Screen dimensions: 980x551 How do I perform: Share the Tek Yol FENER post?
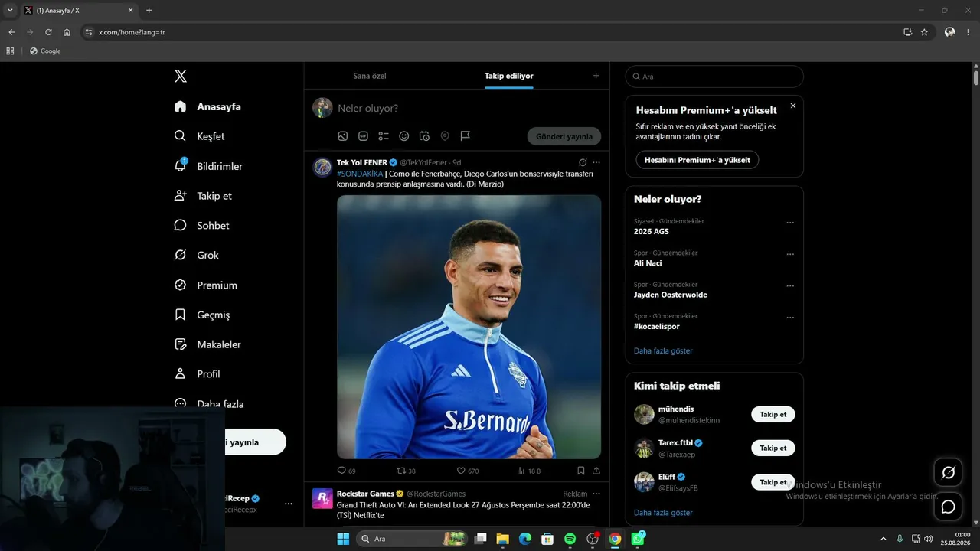(596, 471)
